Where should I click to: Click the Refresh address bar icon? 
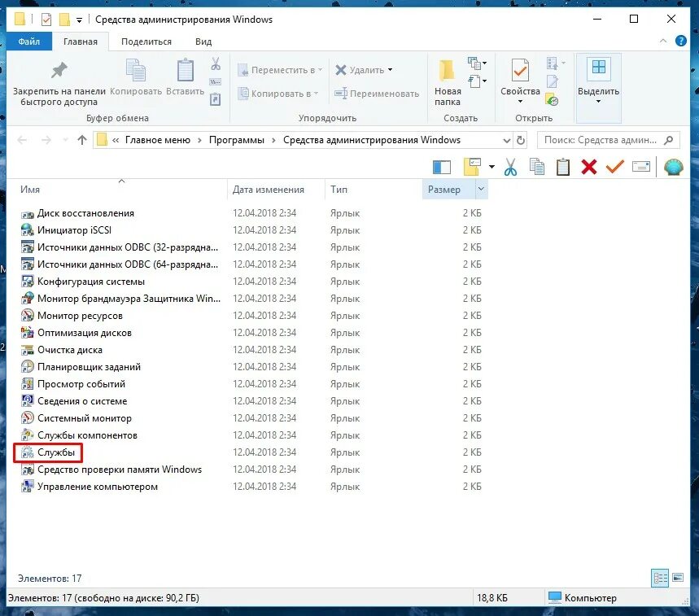click(520, 141)
